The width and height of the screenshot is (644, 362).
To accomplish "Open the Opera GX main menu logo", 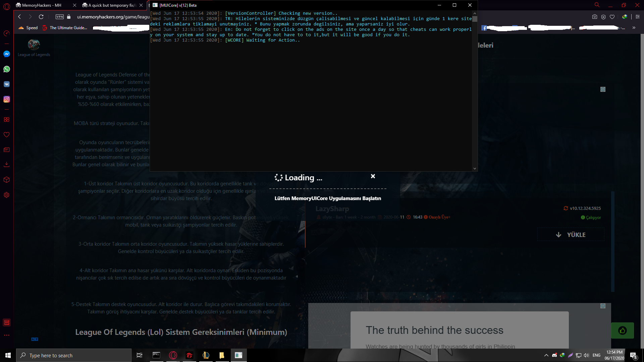I will 7,6.
